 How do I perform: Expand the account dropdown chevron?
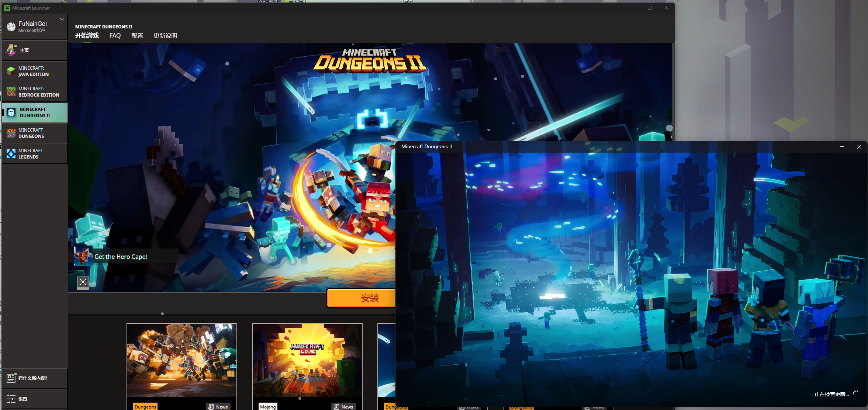[62, 19]
